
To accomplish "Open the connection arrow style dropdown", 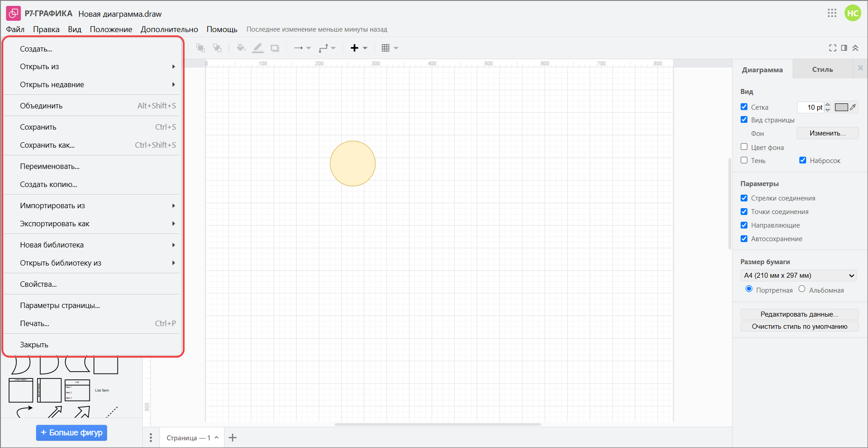I will click(302, 48).
